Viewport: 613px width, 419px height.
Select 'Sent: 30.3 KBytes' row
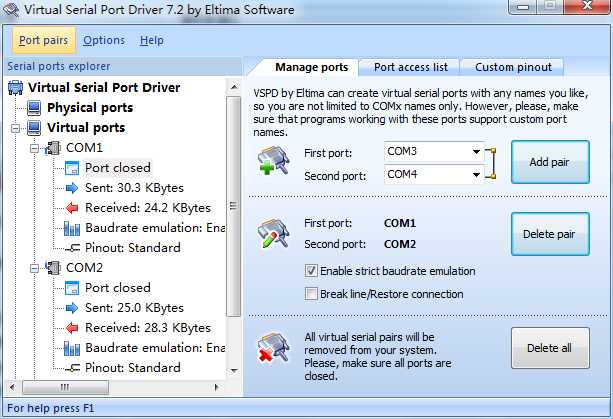(134, 188)
